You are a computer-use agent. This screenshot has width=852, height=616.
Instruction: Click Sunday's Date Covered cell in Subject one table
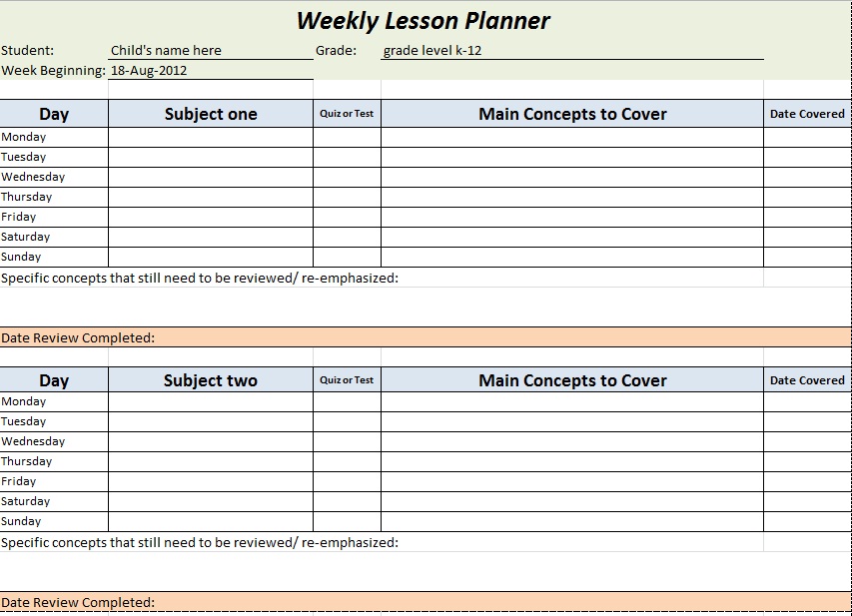pyautogui.click(x=807, y=258)
